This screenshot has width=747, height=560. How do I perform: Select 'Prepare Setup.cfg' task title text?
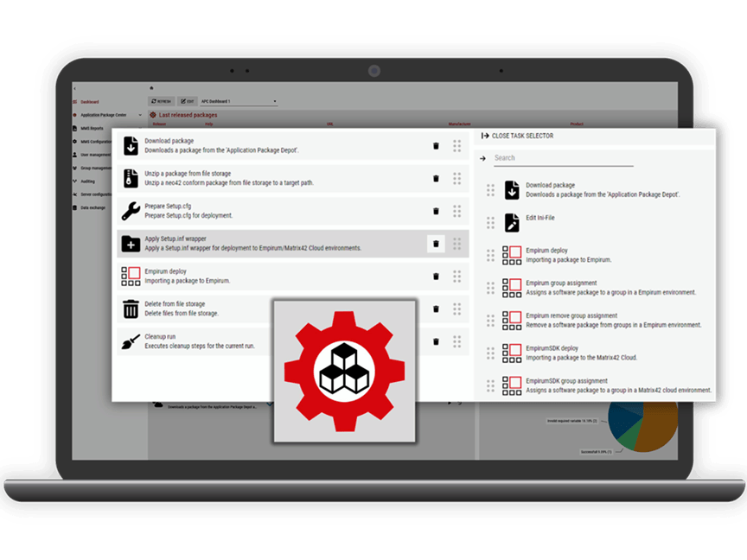point(168,207)
